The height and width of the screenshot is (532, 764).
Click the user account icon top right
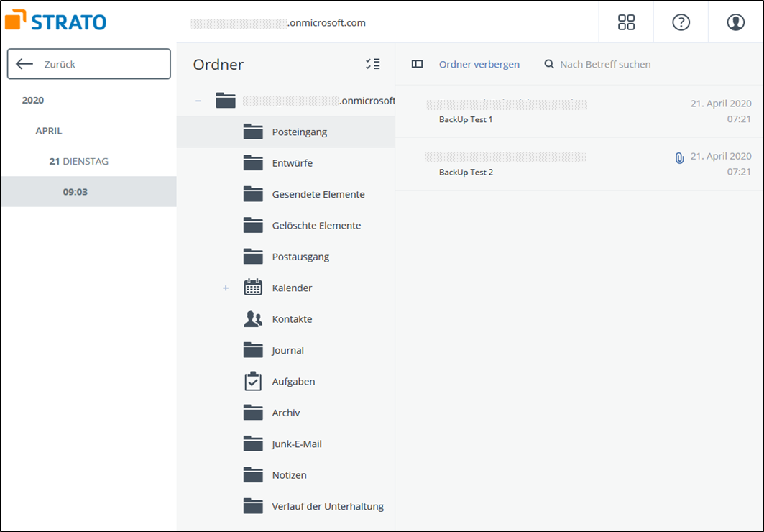click(x=735, y=22)
